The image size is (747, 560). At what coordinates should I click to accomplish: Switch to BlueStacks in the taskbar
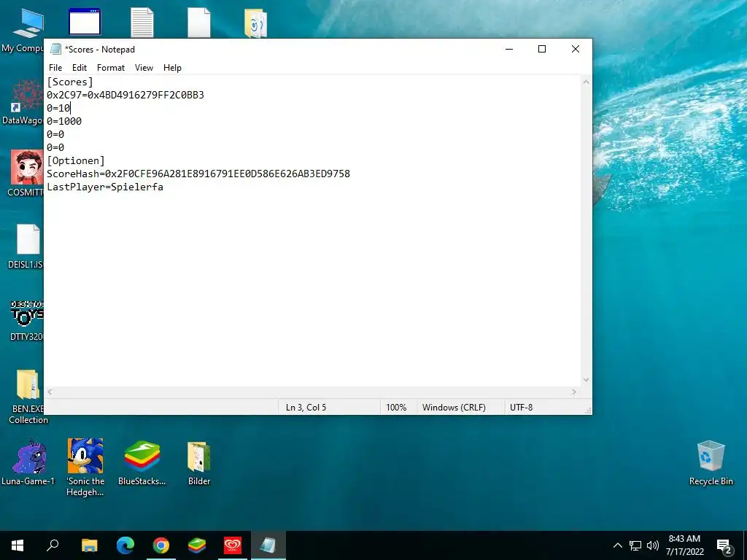[197, 545]
